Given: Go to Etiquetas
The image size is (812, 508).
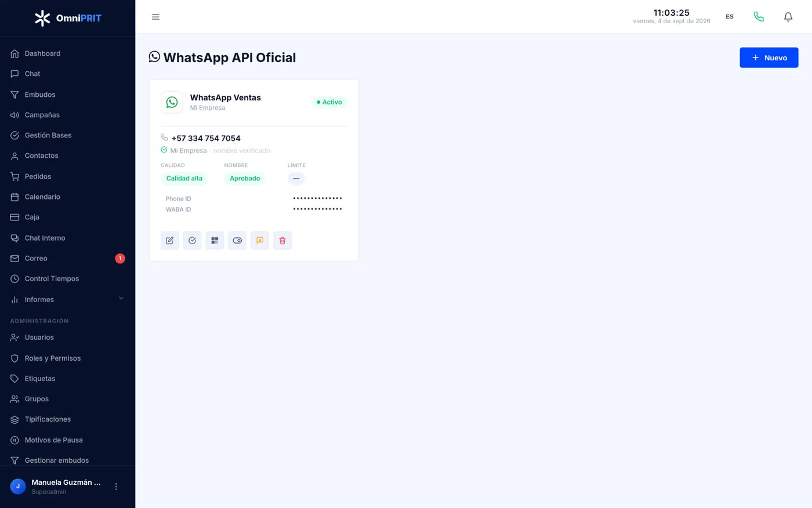Looking at the screenshot, I should tap(68, 379).
